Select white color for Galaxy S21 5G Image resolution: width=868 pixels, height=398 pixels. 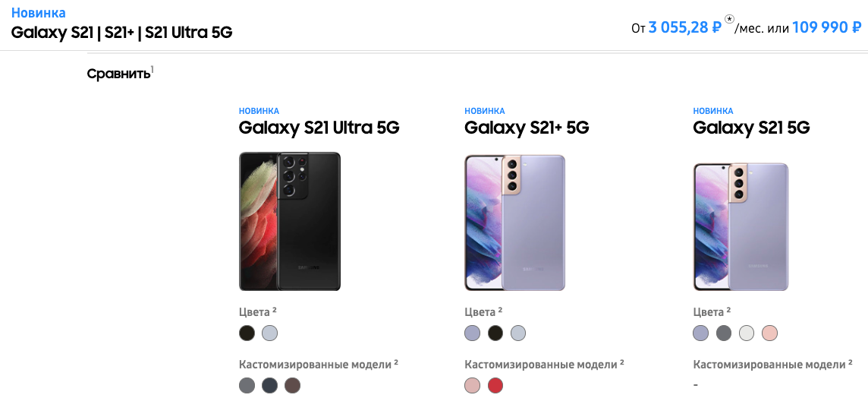coord(747,333)
